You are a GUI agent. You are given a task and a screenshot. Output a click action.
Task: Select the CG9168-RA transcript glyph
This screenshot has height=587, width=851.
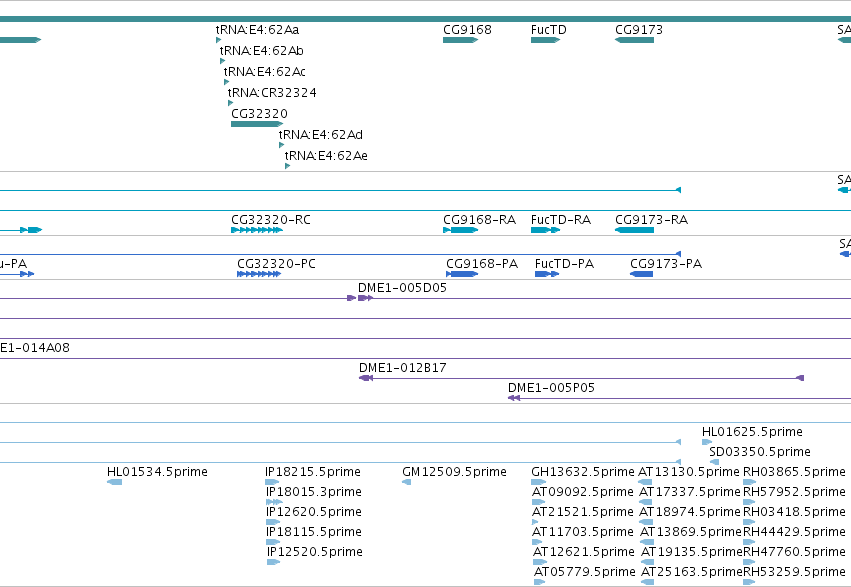[460, 230]
